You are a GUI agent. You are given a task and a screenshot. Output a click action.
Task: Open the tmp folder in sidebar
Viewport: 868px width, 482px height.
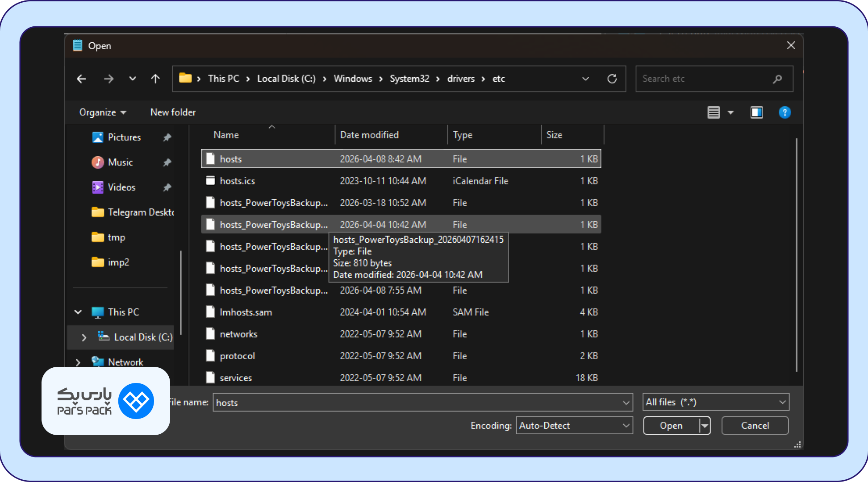(x=108, y=237)
